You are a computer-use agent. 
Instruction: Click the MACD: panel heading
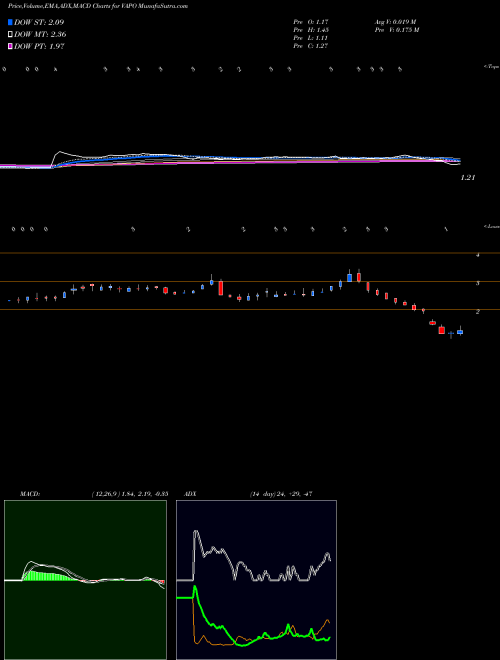(29, 494)
